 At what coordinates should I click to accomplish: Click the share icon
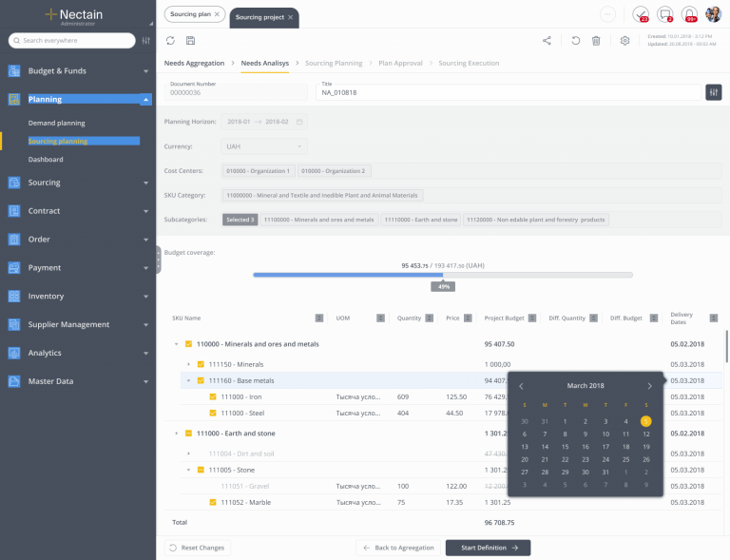pos(547,41)
